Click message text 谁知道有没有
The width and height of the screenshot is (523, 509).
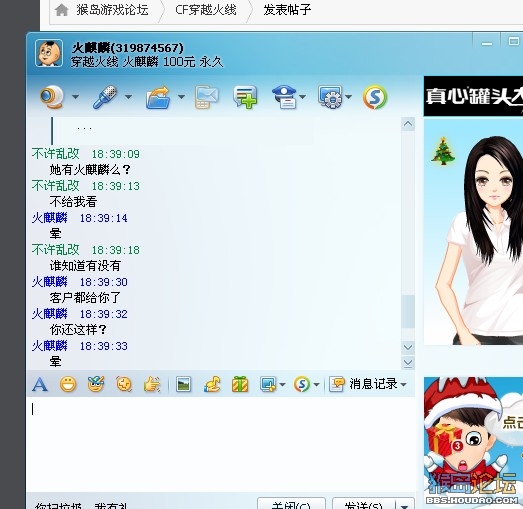pyautogui.click(x=85, y=266)
